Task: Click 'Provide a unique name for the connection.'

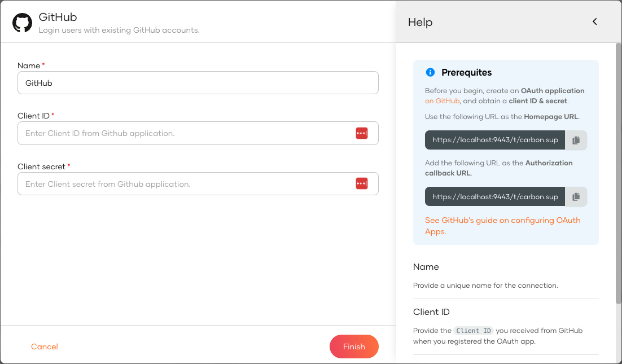Action: coord(485,286)
